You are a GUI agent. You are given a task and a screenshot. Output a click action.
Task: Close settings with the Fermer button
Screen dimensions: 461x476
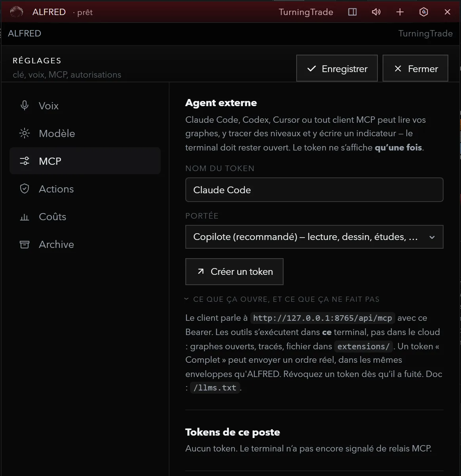point(415,69)
